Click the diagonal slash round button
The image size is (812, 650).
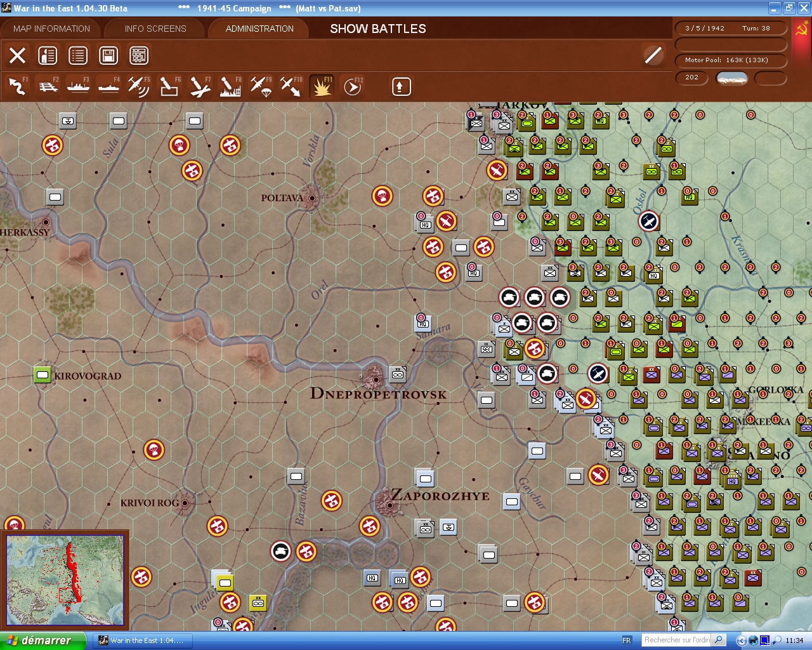[653, 55]
